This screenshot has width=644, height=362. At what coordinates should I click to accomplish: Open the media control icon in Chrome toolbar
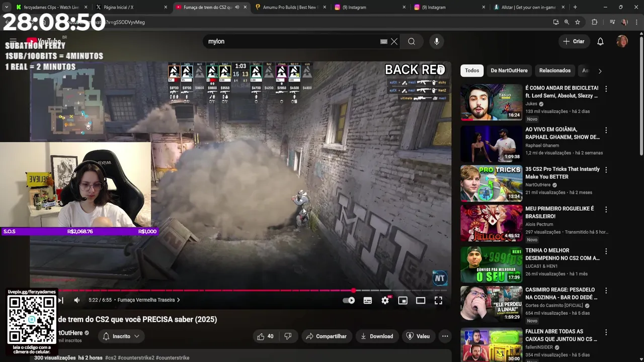point(612,22)
